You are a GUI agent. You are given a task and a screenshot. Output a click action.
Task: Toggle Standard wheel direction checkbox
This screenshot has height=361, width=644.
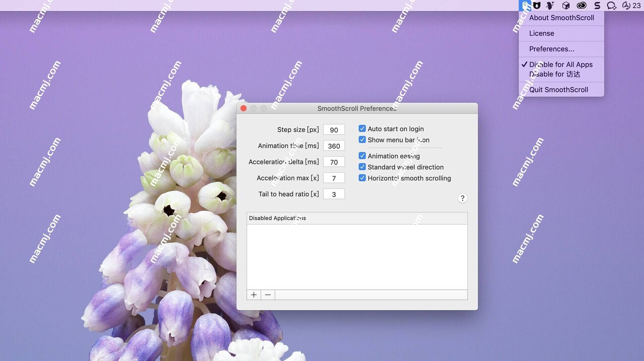point(362,167)
